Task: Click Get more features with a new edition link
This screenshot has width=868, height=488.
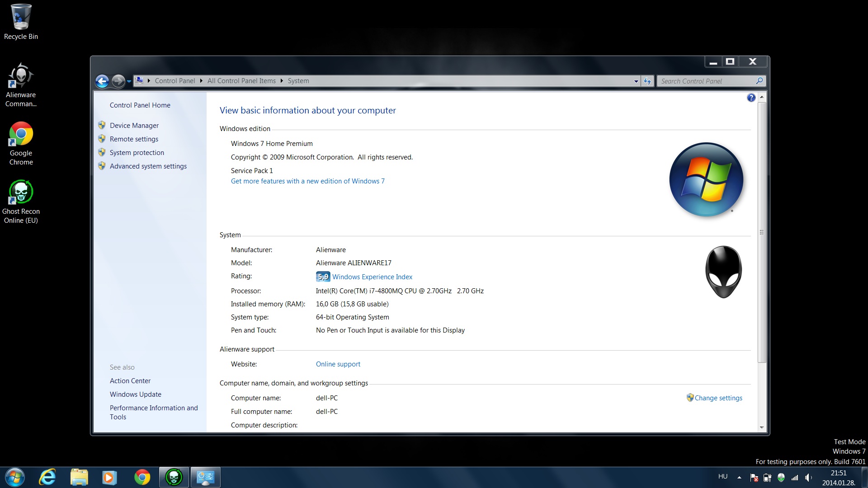Action: pos(307,181)
